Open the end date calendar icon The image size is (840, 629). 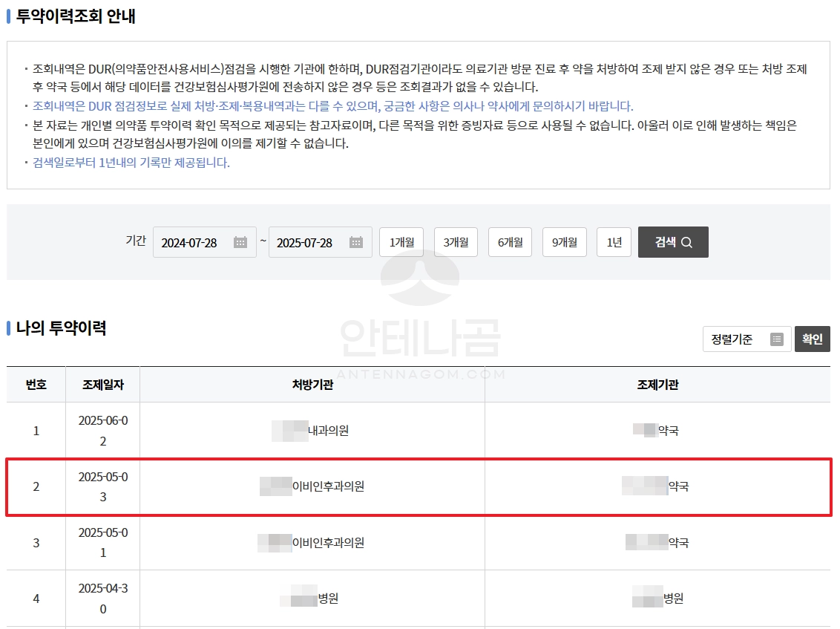[356, 242]
